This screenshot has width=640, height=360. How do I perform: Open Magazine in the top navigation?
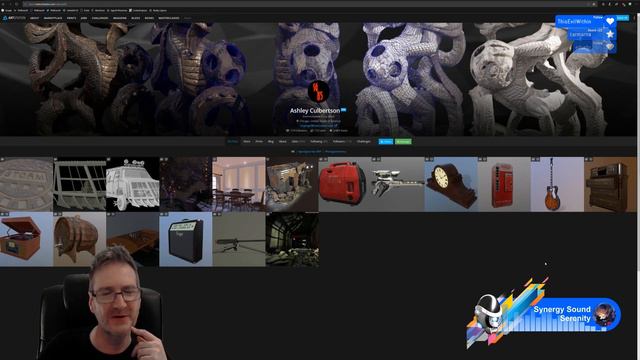tap(120, 18)
